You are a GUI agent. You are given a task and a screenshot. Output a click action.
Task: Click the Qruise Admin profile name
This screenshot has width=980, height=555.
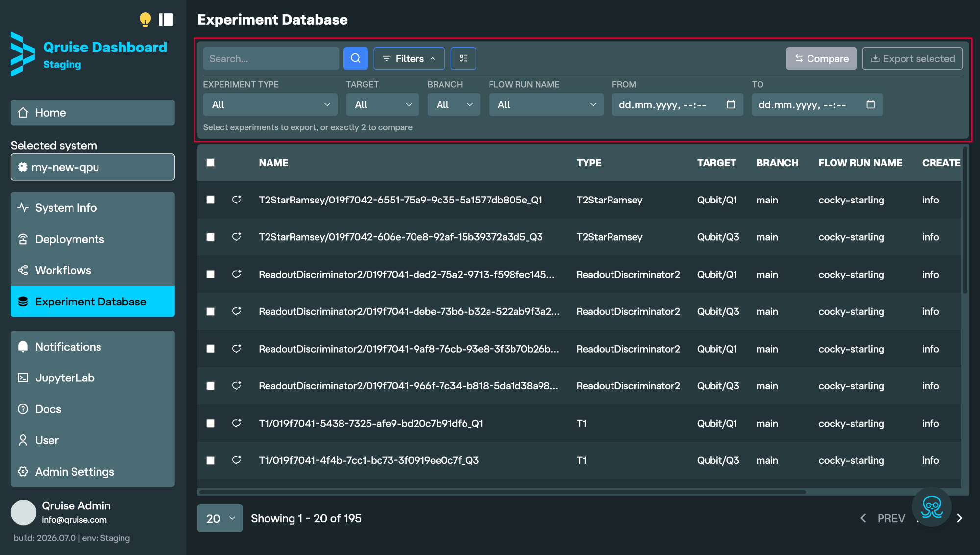(76, 505)
